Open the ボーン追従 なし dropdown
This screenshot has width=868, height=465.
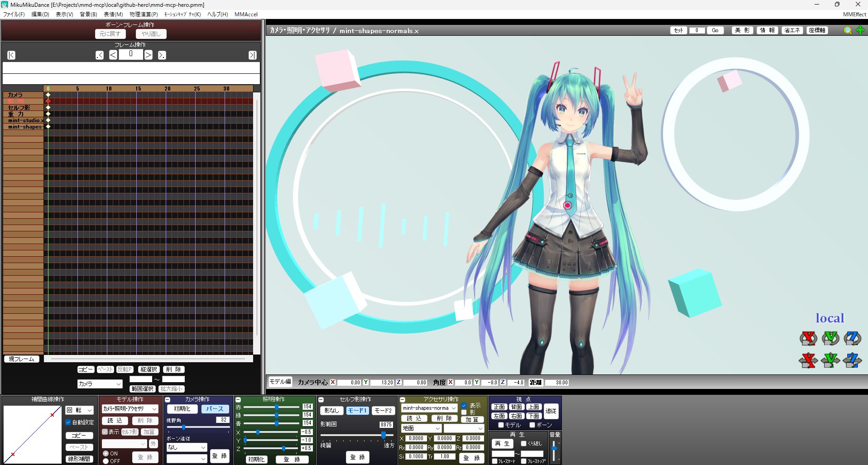coord(187,447)
